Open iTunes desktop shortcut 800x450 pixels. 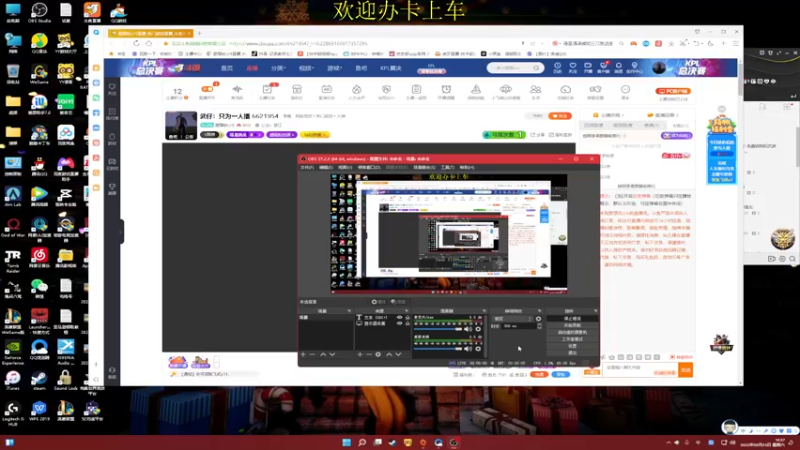pos(13,380)
